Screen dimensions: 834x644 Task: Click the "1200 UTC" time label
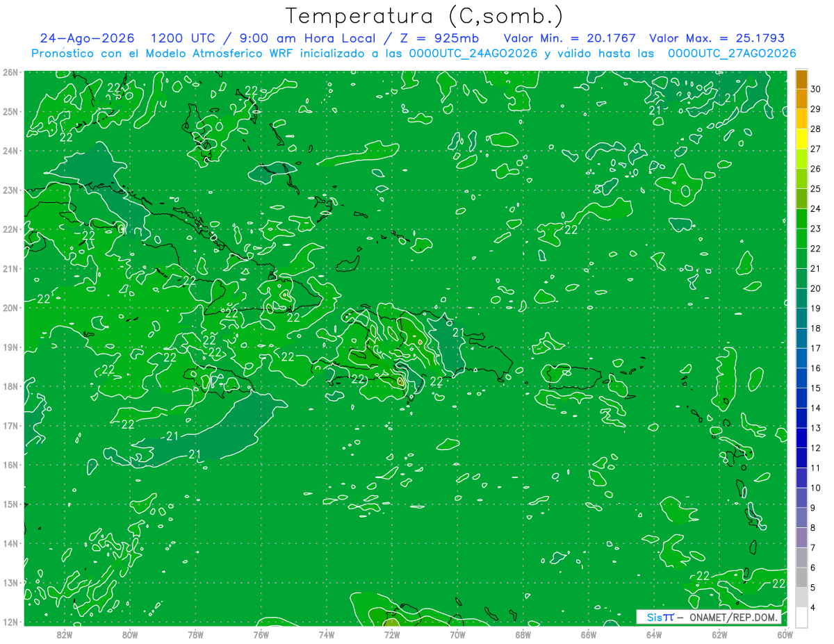point(181,38)
